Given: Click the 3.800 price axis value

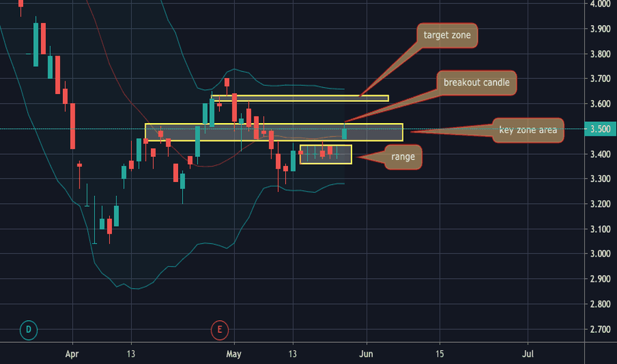Looking at the screenshot, I should pos(600,54).
